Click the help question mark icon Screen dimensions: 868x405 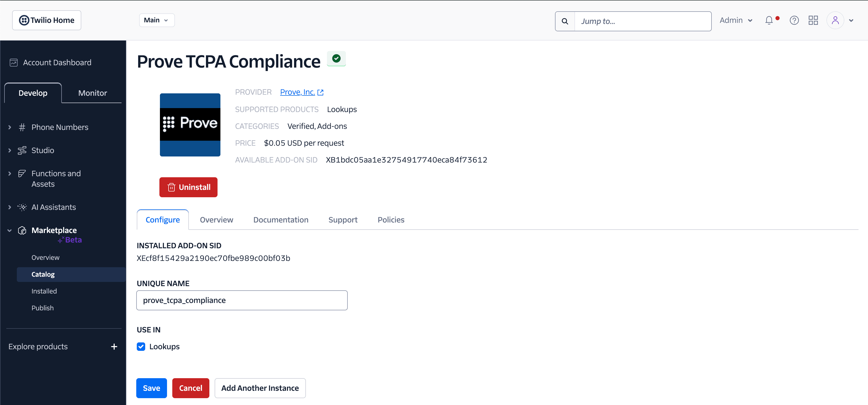pos(794,20)
